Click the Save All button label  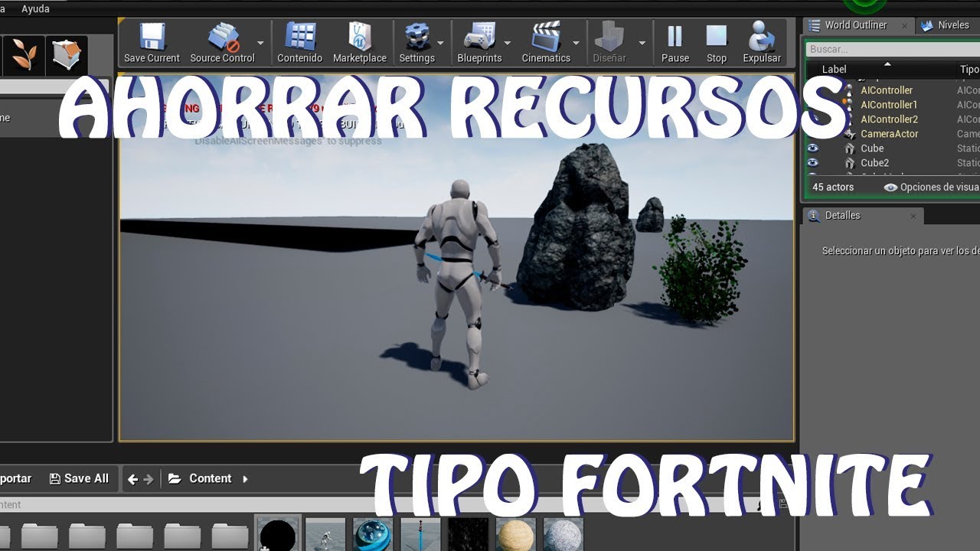[x=87, y=478]
